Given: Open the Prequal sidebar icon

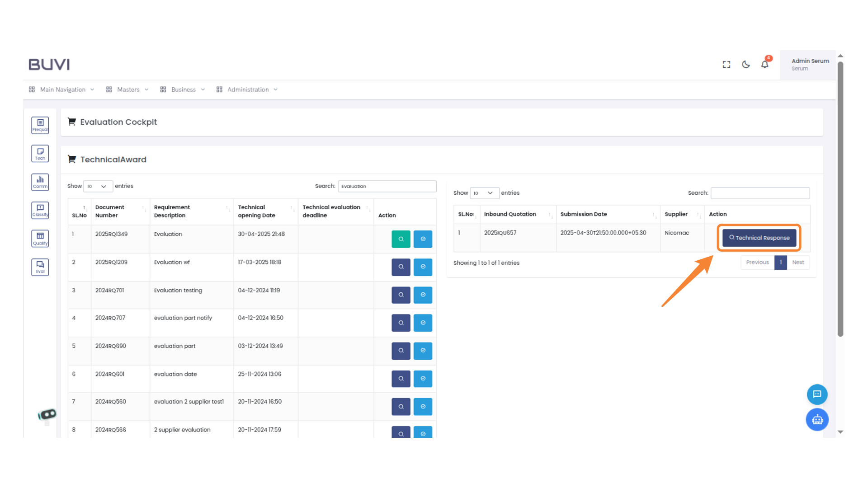Looking at the screenshot, I should pyautogui.click(x=40, y=125).
